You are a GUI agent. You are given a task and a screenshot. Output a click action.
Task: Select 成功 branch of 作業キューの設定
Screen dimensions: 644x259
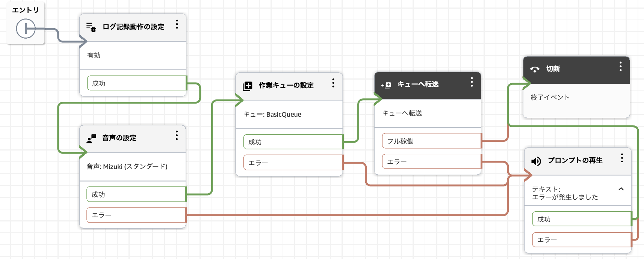pyautogui.click(x=293, y=142)
